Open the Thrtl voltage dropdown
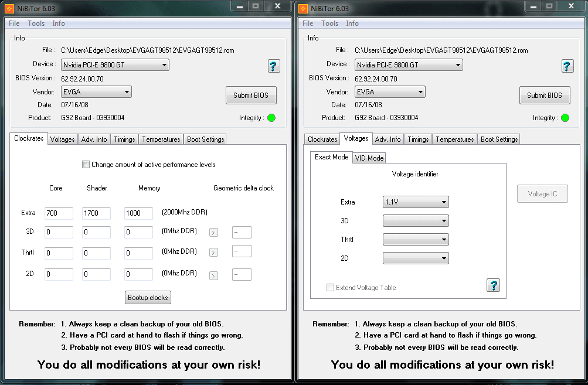The height and width of the screenshot is (385, 588). (416, 240)
